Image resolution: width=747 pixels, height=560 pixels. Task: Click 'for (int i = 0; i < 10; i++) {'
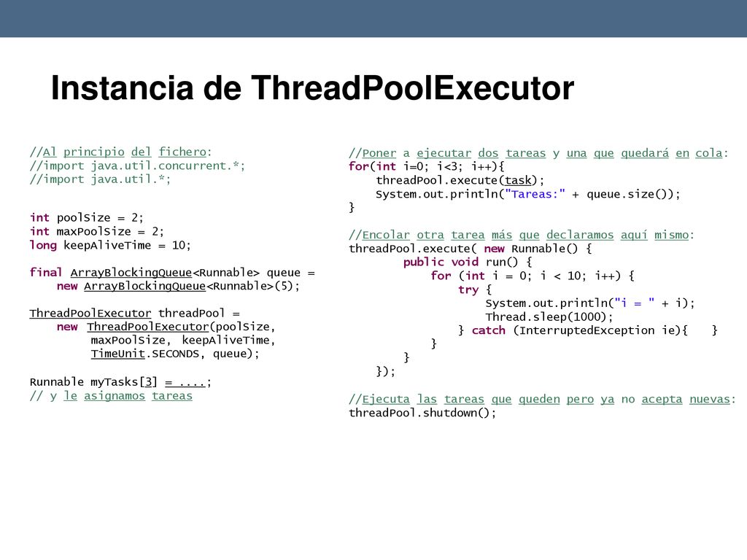[x=533, y=276]
